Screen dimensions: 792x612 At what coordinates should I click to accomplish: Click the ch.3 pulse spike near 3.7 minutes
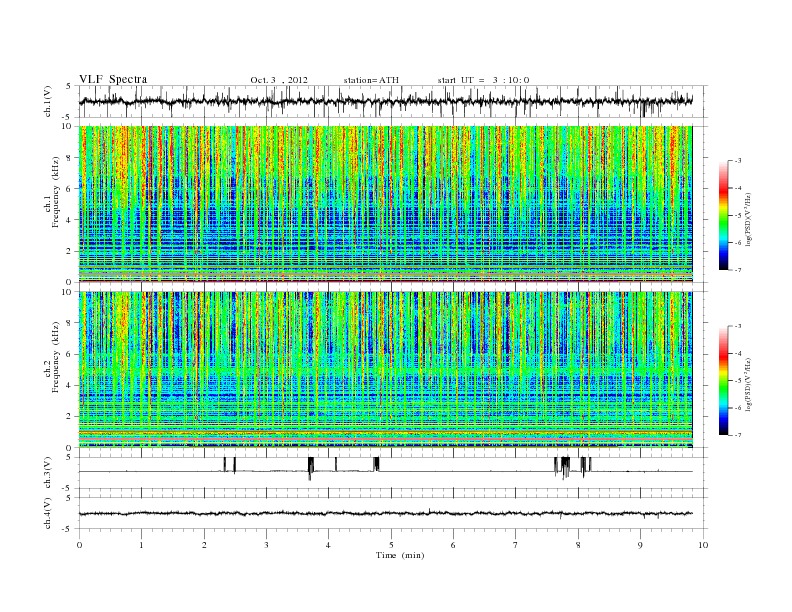(311, 468)
